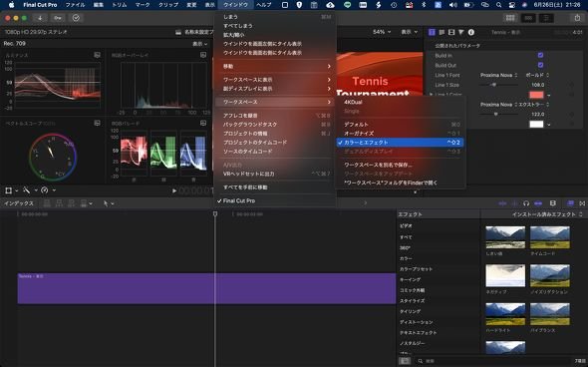Screen dimensions: 588x367
Task: Toggle the Build Out checkbox
Action: click(540, 65)
